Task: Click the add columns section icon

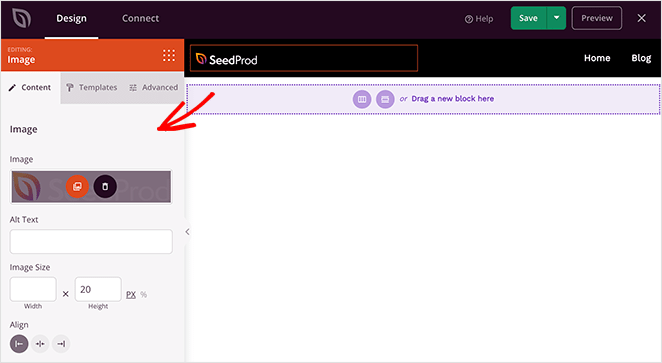Action: tap(362, 99)
